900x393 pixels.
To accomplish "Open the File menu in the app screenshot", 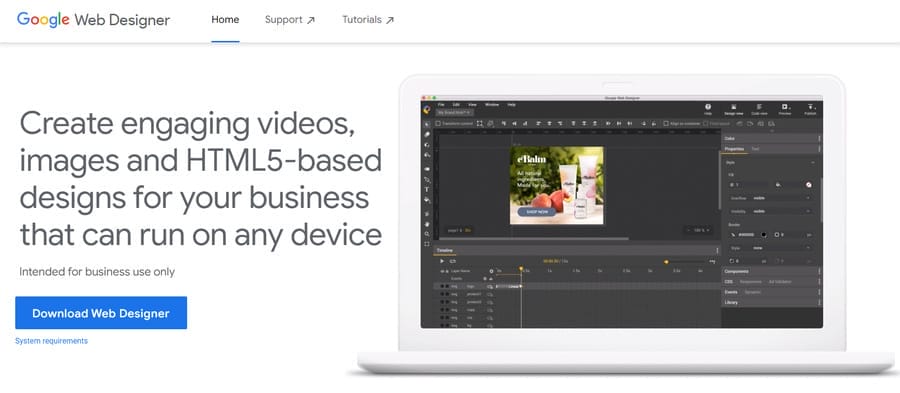I will (x=441, y=105).
